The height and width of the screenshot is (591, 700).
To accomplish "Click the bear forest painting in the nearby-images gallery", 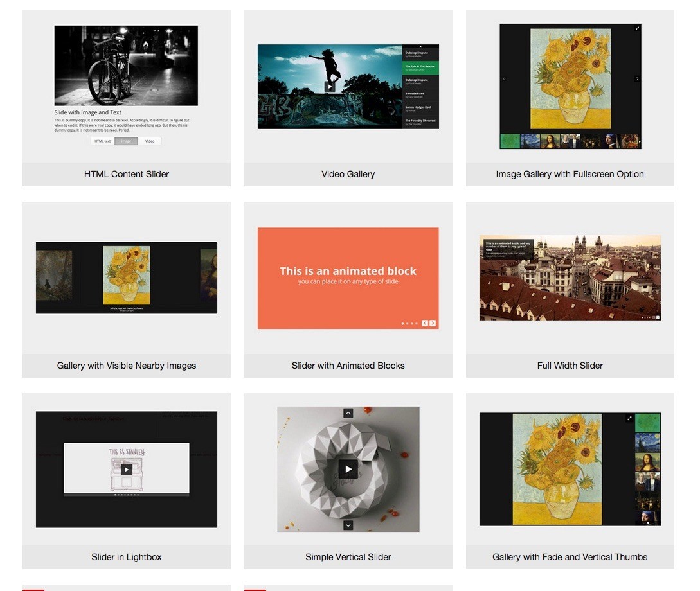I will pyautogui.click(x=54, y=275).
